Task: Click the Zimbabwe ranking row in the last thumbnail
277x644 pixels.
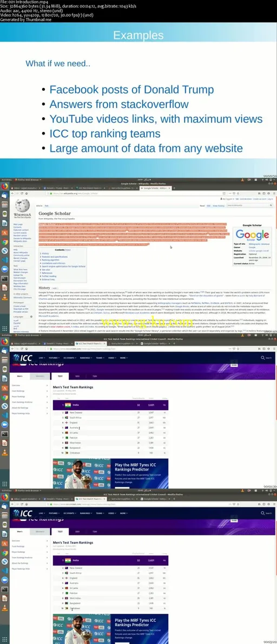Action: point(110,608)
